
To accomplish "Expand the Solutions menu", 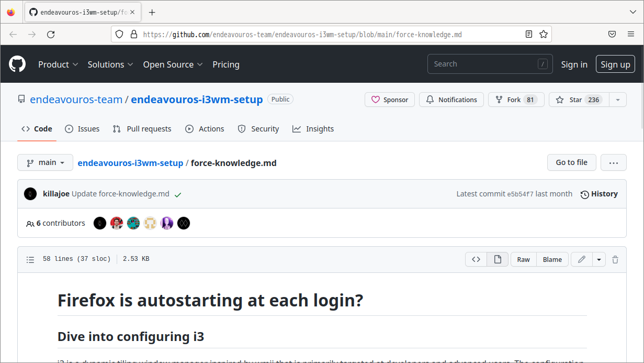I will pyautogui.click(x=110, y=64).
